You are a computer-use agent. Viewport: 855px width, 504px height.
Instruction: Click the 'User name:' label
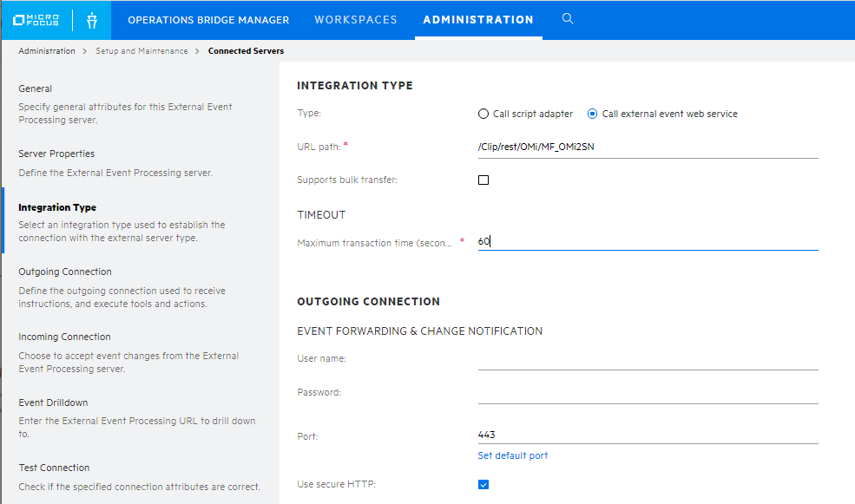[x=322, y=358]
